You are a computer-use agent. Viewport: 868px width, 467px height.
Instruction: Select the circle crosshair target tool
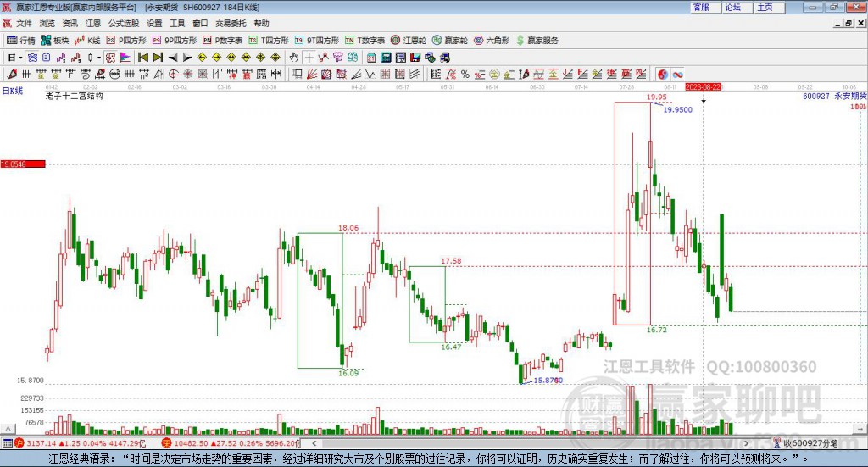[173, 74]
